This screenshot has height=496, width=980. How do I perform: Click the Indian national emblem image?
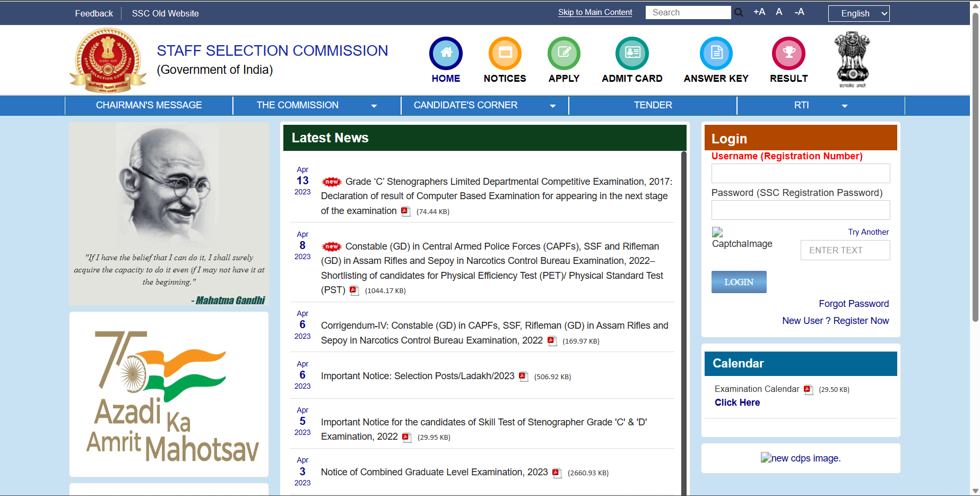tap(852, 59)
